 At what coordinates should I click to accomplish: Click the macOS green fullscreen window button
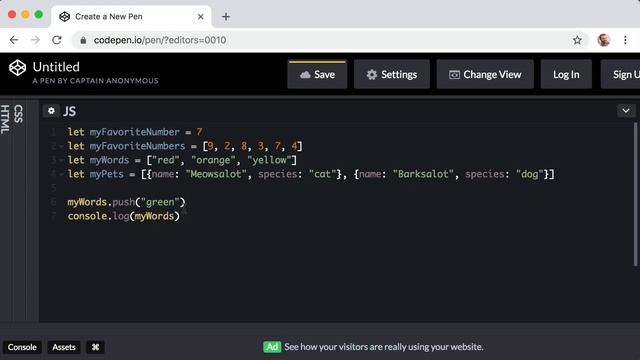click(x=38, y=15)
